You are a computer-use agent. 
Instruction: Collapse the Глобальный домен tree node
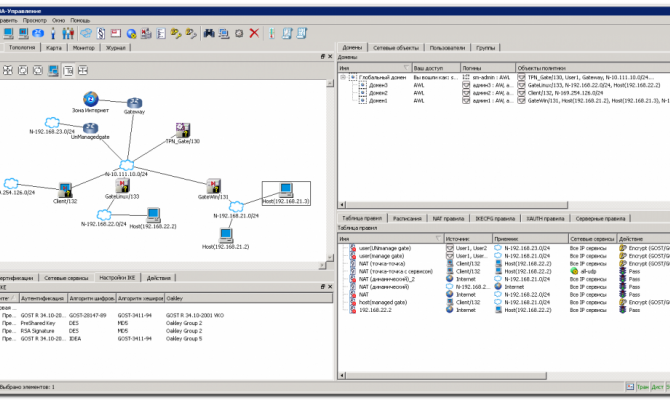(x=343, y=77)
